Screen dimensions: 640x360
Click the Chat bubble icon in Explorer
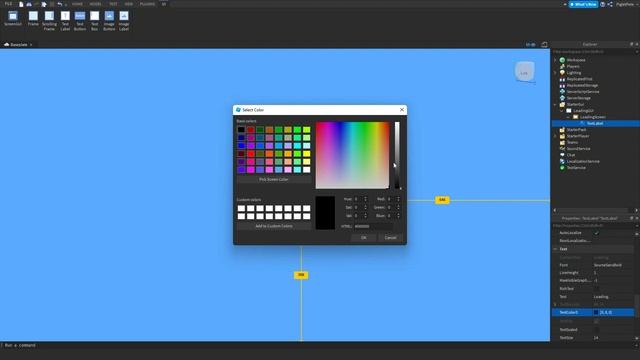(x=562, y=155)
